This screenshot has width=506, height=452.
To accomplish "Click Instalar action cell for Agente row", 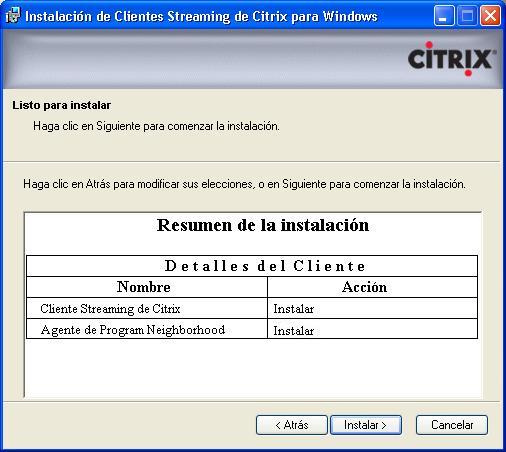I will (373, 329).
